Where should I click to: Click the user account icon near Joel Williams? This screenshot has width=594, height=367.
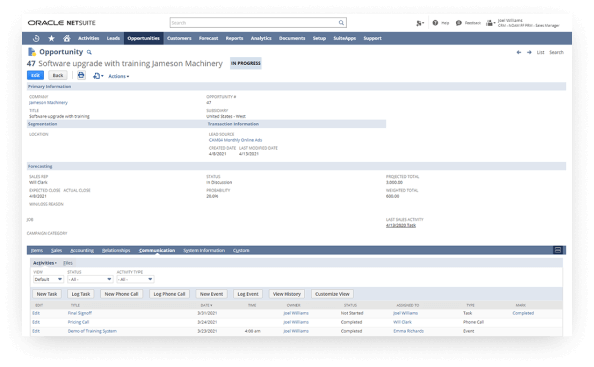(x=490, y=23)
